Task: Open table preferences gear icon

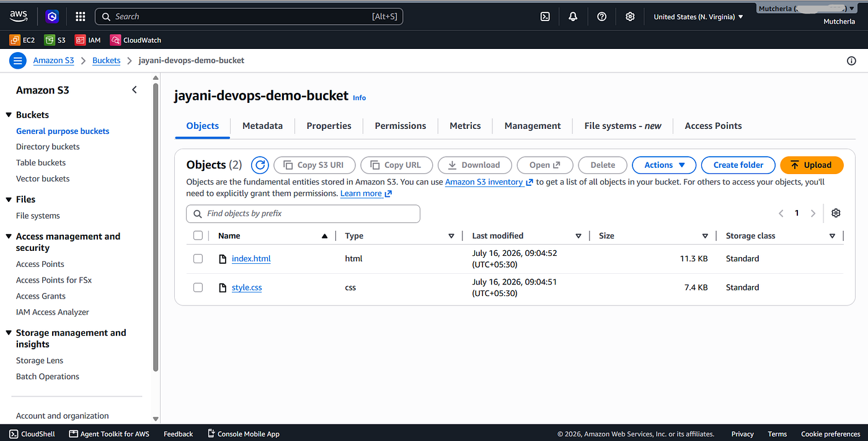Action: tap(836, 213)
